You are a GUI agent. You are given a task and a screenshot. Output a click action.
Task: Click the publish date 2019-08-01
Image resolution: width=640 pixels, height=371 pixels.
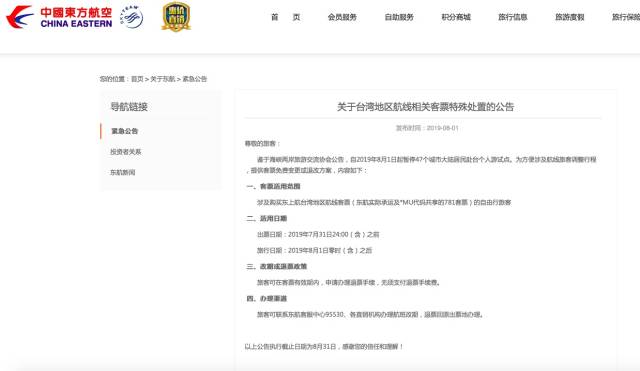pos(442,128)
